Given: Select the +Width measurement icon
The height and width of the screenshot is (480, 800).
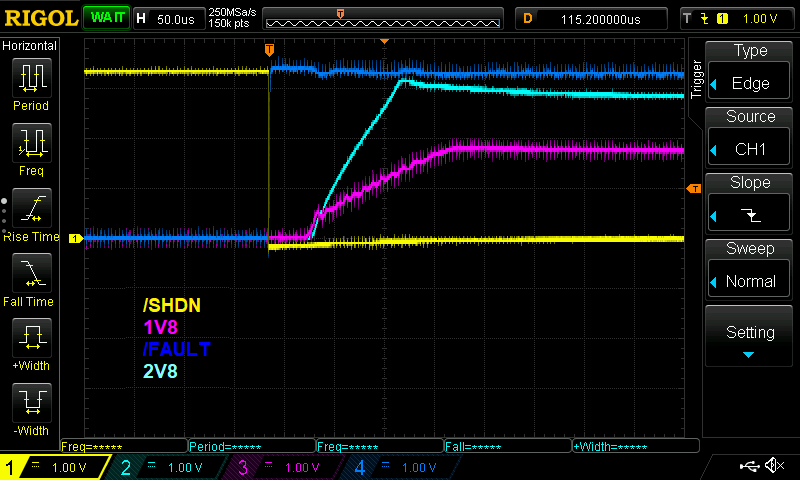Looking at the screenshot, I should point(32,338).
